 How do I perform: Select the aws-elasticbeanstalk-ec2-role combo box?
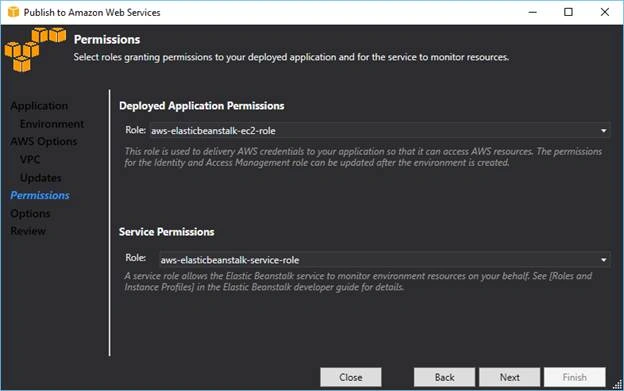[x=379, y=131]
